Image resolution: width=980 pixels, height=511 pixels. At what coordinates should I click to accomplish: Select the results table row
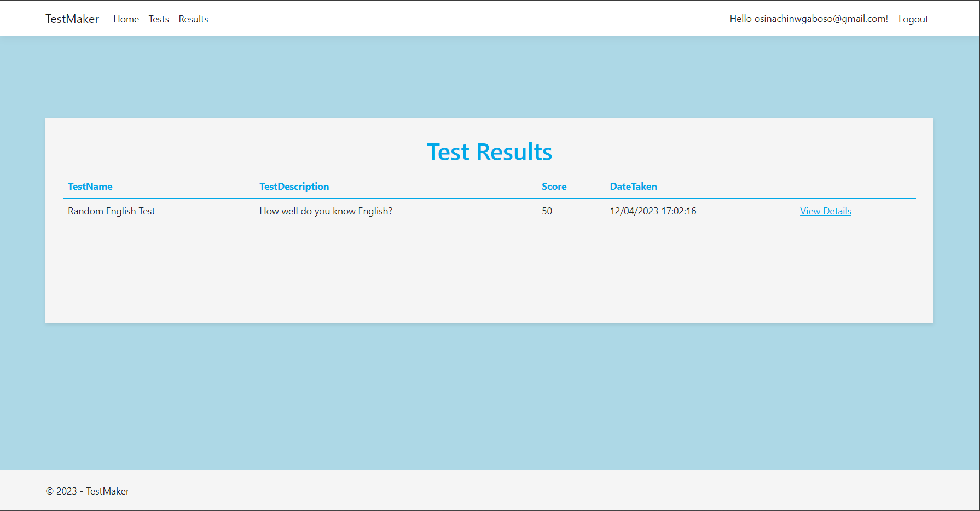click(x=438, y=211)
